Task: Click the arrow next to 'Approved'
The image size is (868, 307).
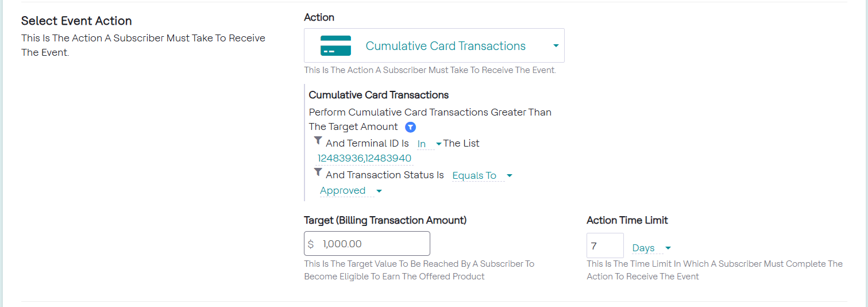Action: point(379,191)
